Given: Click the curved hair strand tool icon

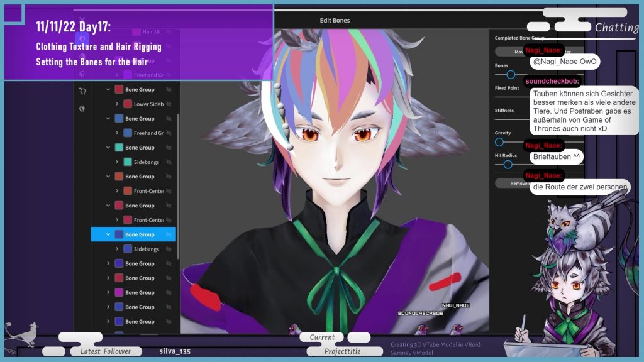Looking at the screenshot, I should [x=82, y=91].
